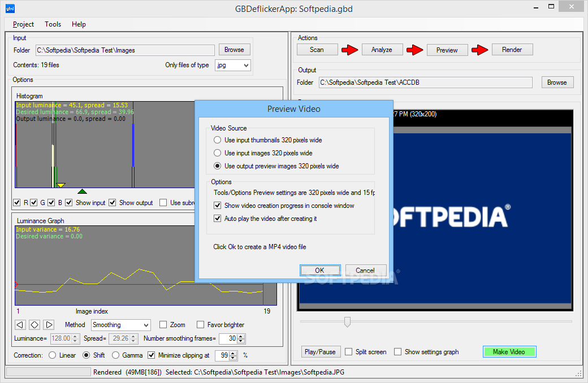The height and width of the screenshot is (383, 588).
Task: Click the green Make Video button
Action: click(509, 352)
